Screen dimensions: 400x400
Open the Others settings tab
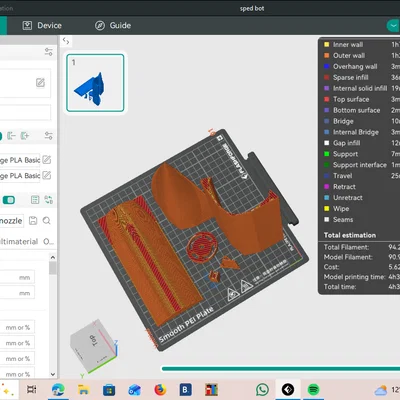49,241
